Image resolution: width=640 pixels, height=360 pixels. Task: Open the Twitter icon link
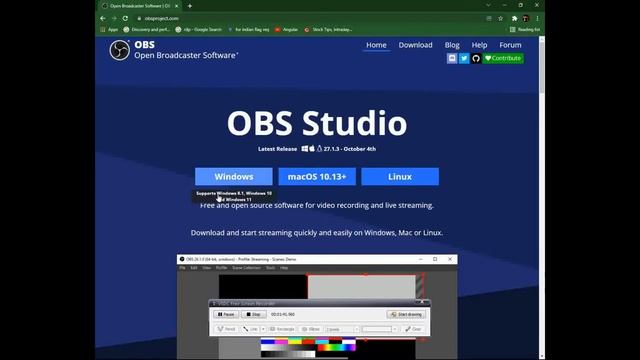tap(464, 58)
